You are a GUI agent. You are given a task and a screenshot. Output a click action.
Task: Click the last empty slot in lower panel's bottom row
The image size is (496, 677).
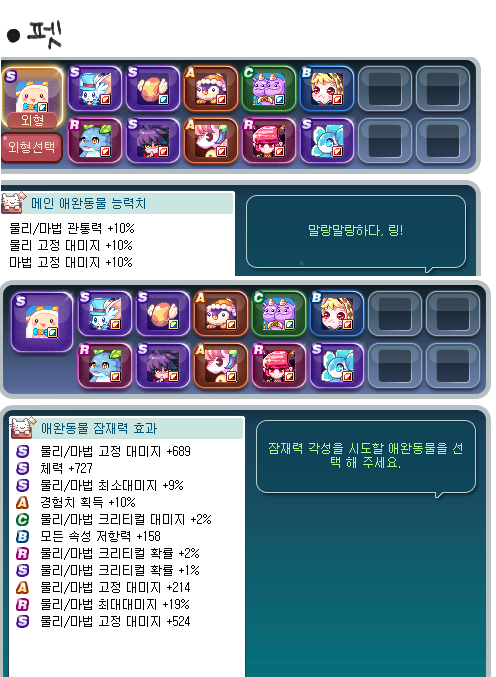pyautogui.click(x=452, y=366)
